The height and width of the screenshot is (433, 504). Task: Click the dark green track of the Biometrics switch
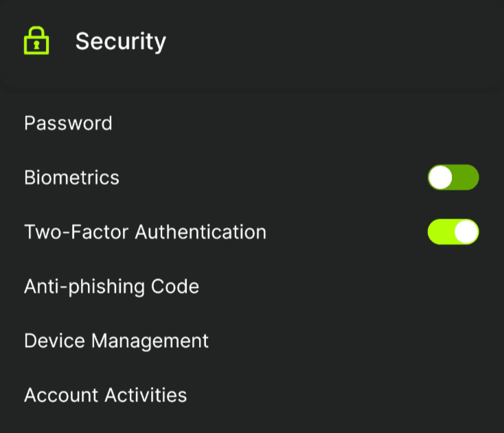tap(466, 177)
